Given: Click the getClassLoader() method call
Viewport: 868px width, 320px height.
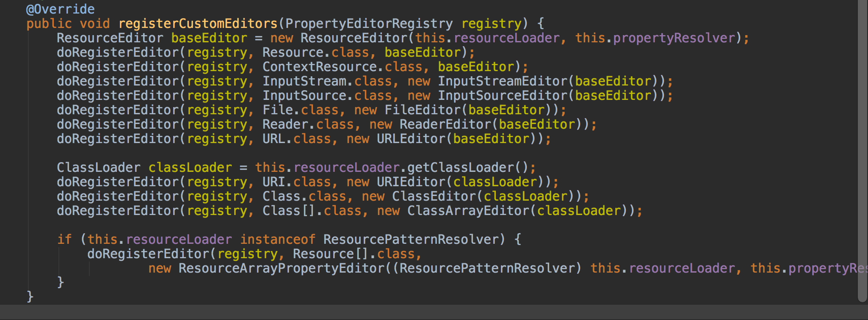Looking at the screenshot, I should coord(468,167).
